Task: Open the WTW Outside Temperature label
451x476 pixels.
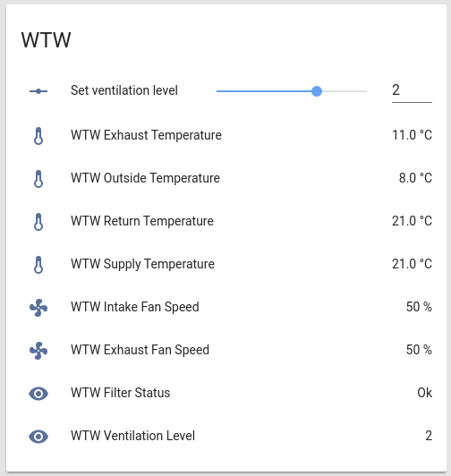Action: (145, 178)
